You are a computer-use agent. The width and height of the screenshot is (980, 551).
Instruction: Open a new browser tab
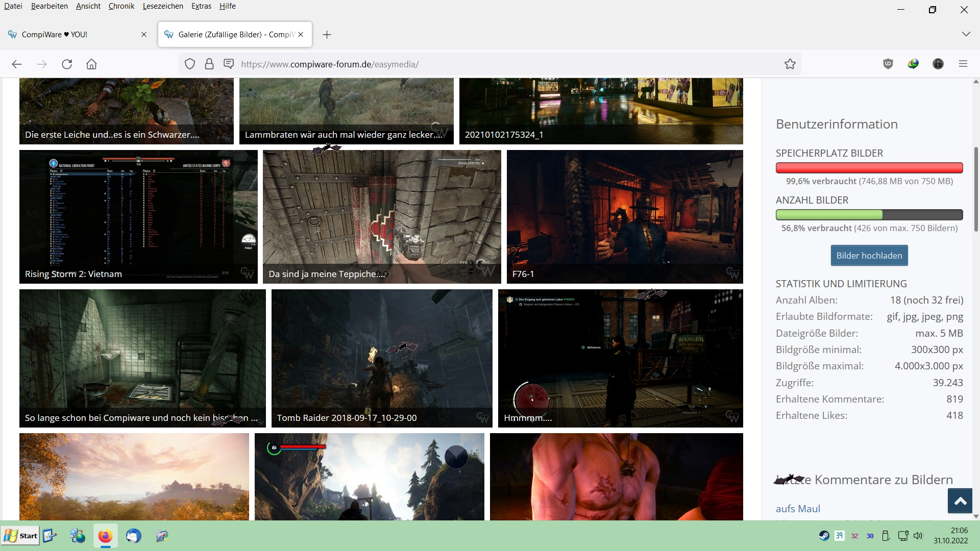[327, 35]
